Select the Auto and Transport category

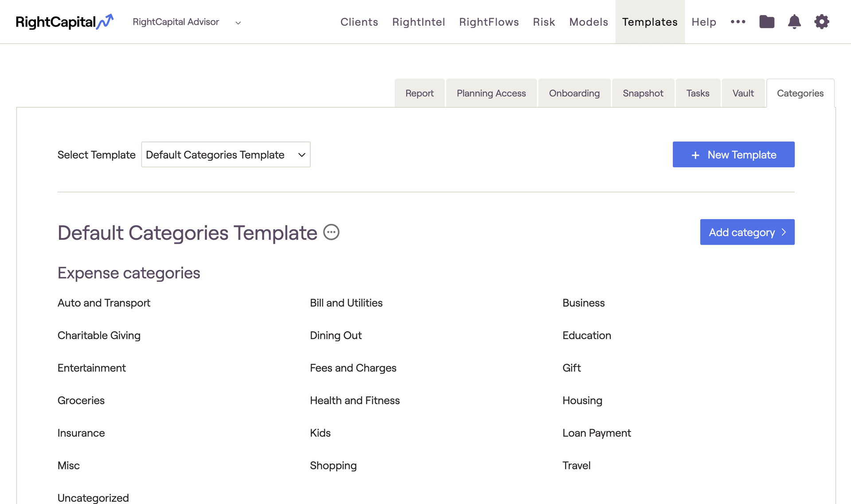[x=104, y=303]
